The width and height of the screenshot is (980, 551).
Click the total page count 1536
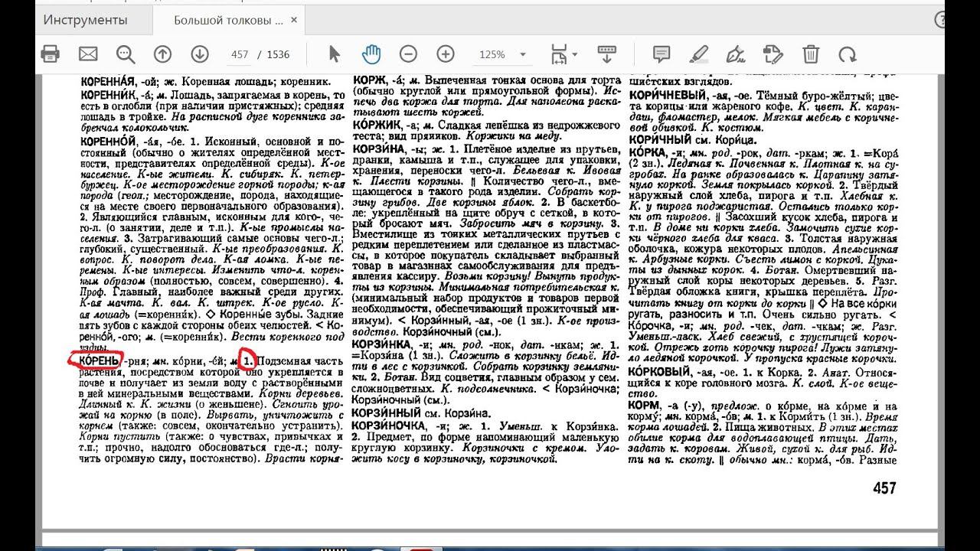(278, 54)
